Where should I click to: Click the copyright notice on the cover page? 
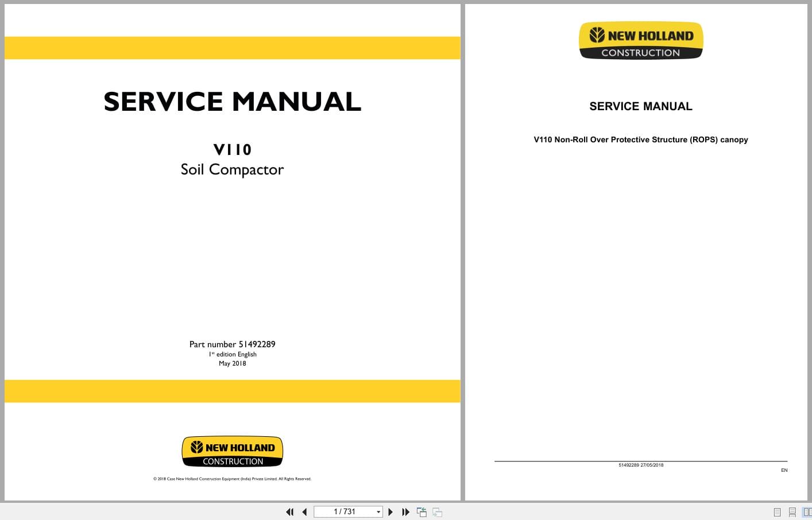pyautogui.click(x=232, y=479)
